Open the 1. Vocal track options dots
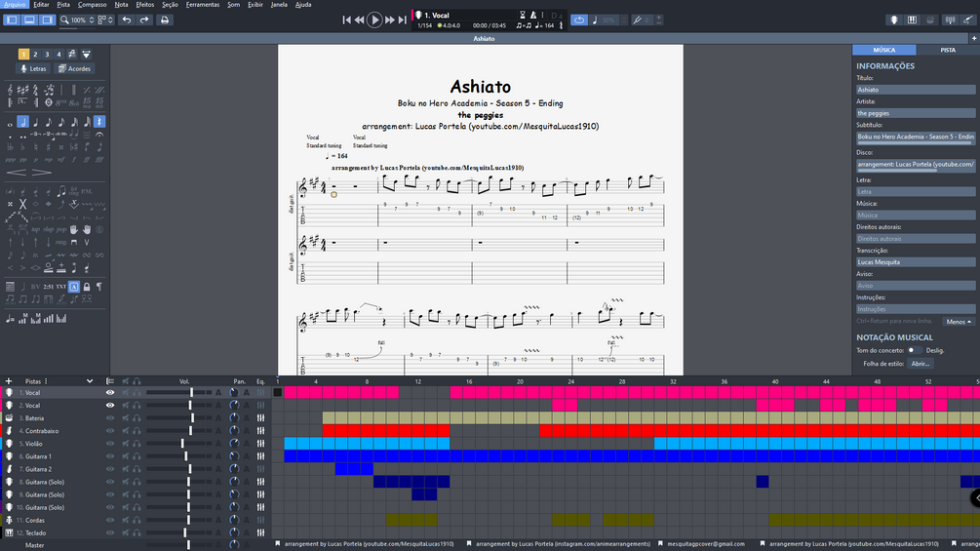 pos(542,15)
